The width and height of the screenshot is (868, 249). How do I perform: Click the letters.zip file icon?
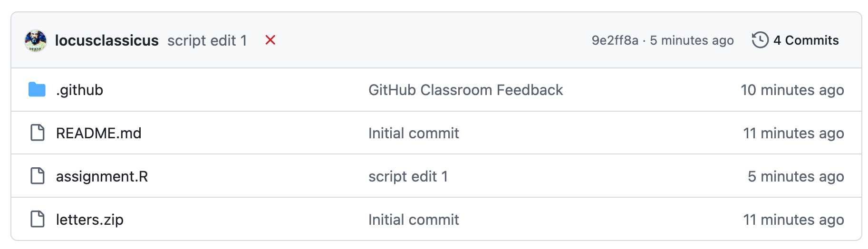[38, 219]
